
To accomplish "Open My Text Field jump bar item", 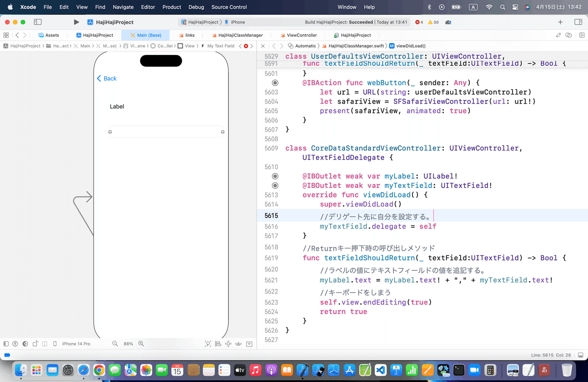I will coord(218,46).
